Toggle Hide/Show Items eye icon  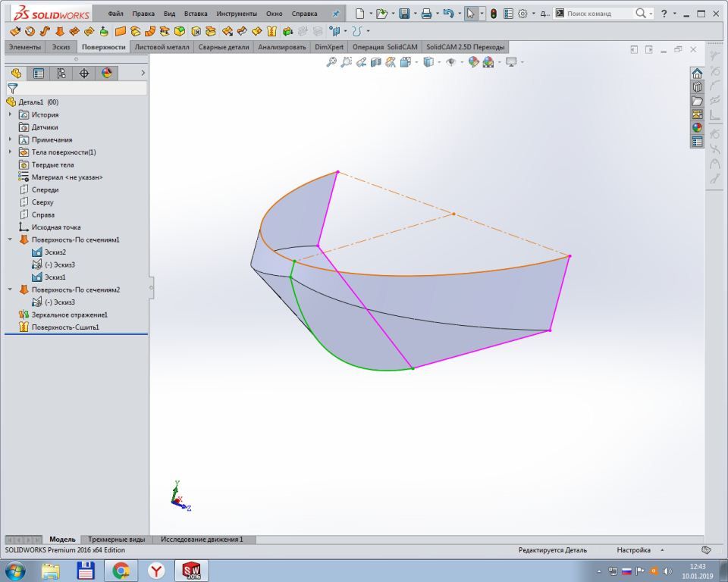click(x=450, y=62)
